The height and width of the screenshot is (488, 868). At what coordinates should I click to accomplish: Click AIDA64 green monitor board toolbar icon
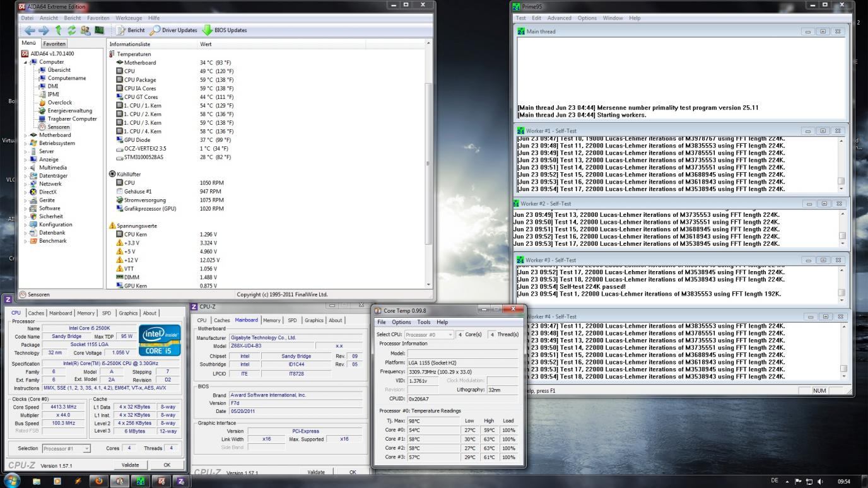[x=99, y=30]
